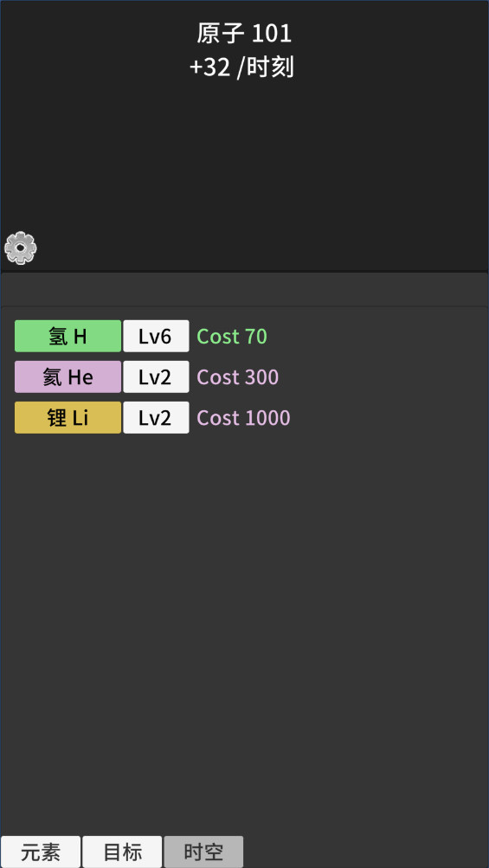Viewport: 489px width, 868px height.
Task: Select the greyed 时空 tab
Action: point(203,852)
